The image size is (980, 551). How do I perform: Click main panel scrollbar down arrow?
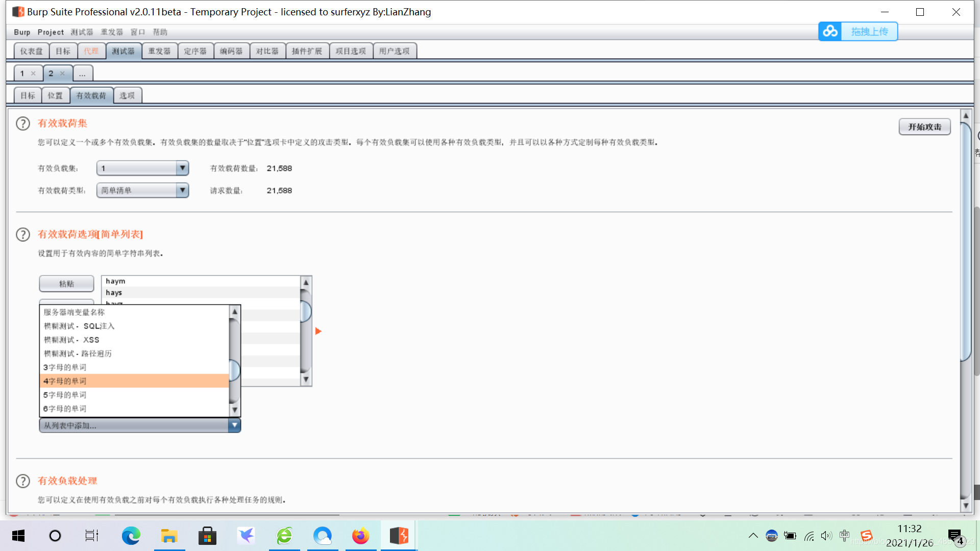(x=966, y=506)
